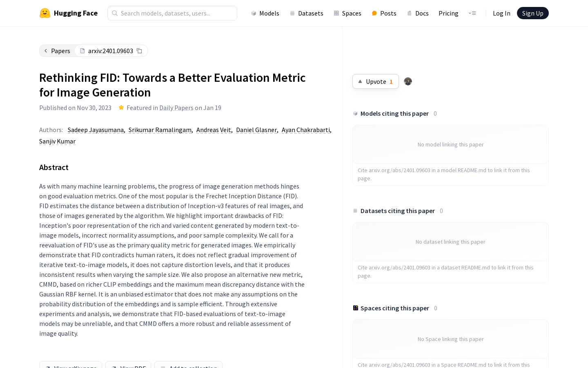The height and width of the screenshot is (368, 588).
Task: Open author Sanjiv Kumar's link
Action: (x=57, y=141)
